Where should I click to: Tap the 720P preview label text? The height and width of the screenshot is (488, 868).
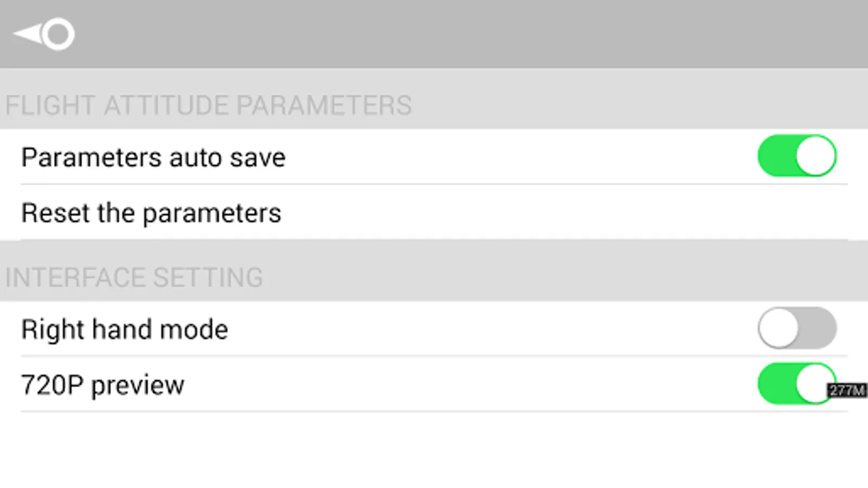point(103,385)
